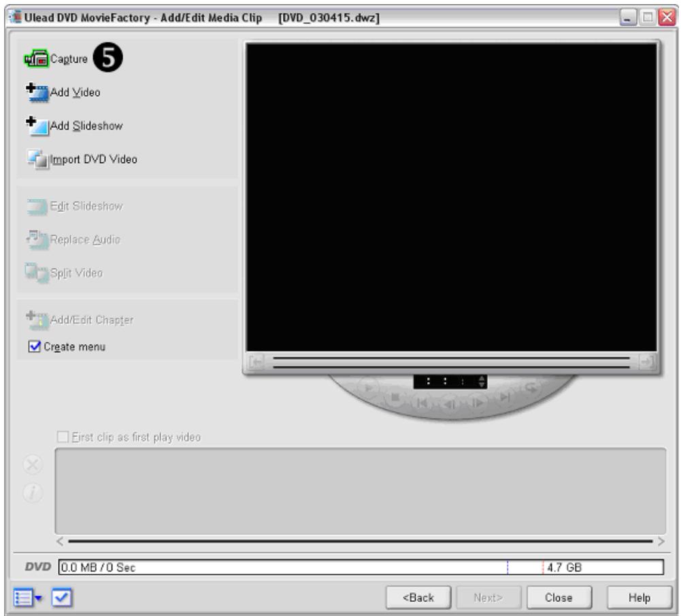Screen dimensions: 681x616
Task: Click the Split Video icon
Action: (x=37, y=273)
